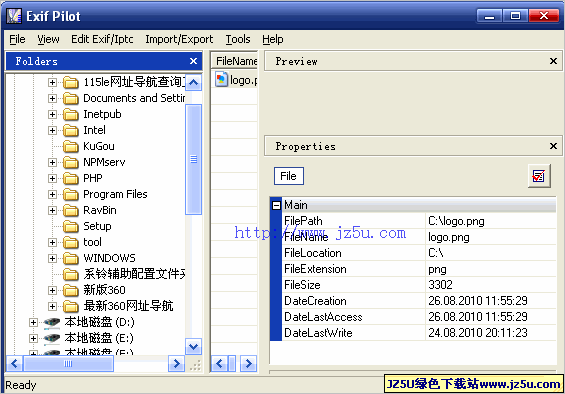Click the properties checklist options button
The height and width of the screenshot is (394, 565).
click(539, 176)
